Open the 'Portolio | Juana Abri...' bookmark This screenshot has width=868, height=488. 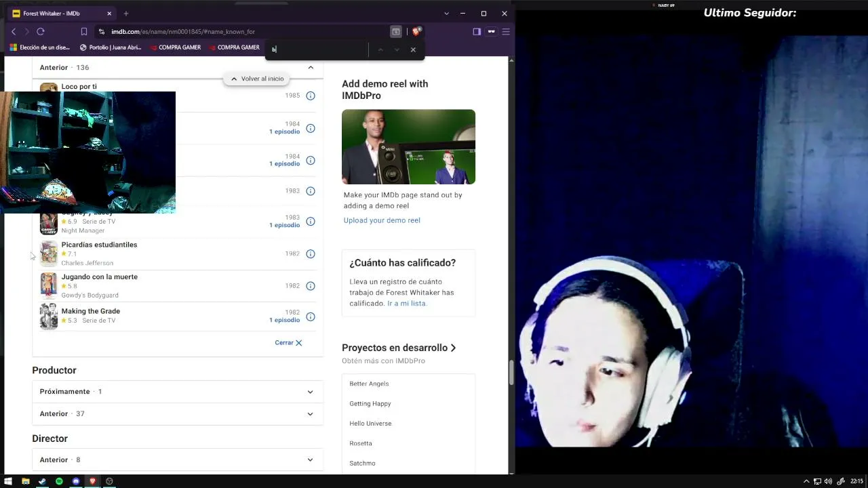coord(111,47)
